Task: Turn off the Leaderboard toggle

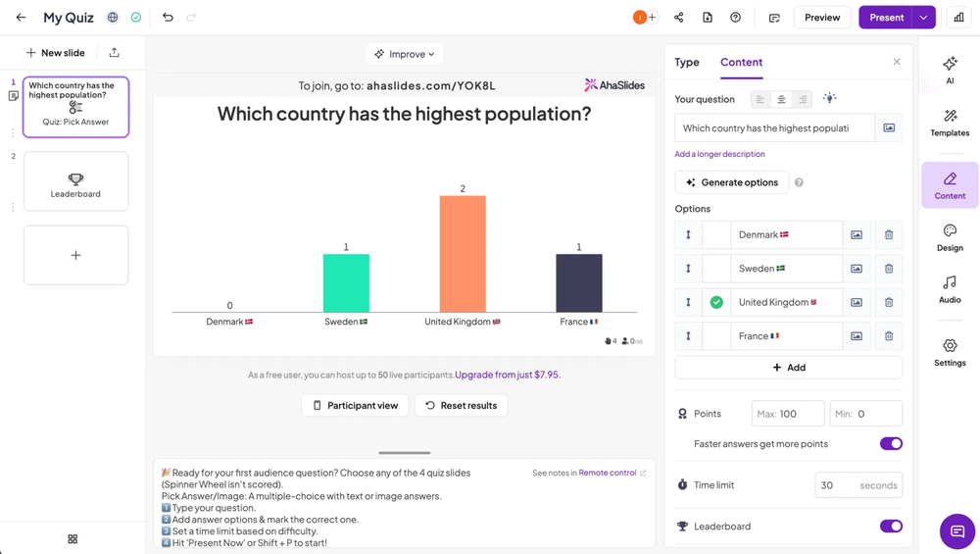Action: click(x=890, y=527)
